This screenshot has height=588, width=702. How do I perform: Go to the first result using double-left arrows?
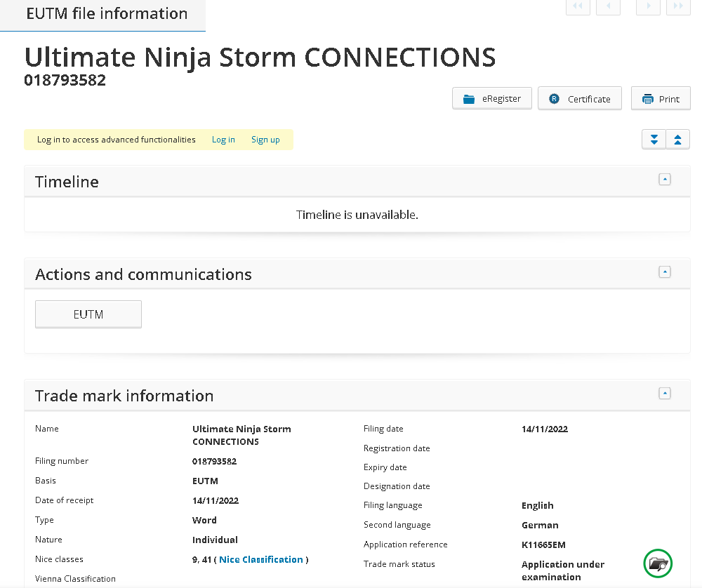pos(578,6)
